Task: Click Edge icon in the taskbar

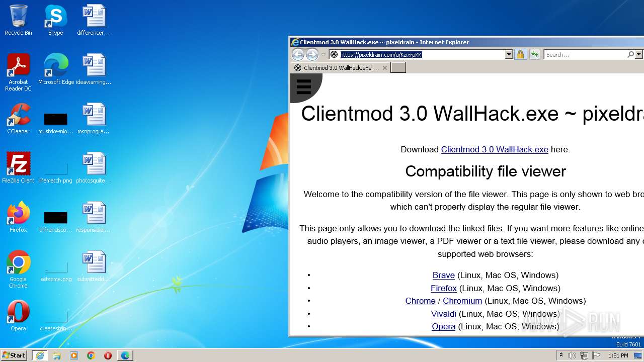Action: 125,355
